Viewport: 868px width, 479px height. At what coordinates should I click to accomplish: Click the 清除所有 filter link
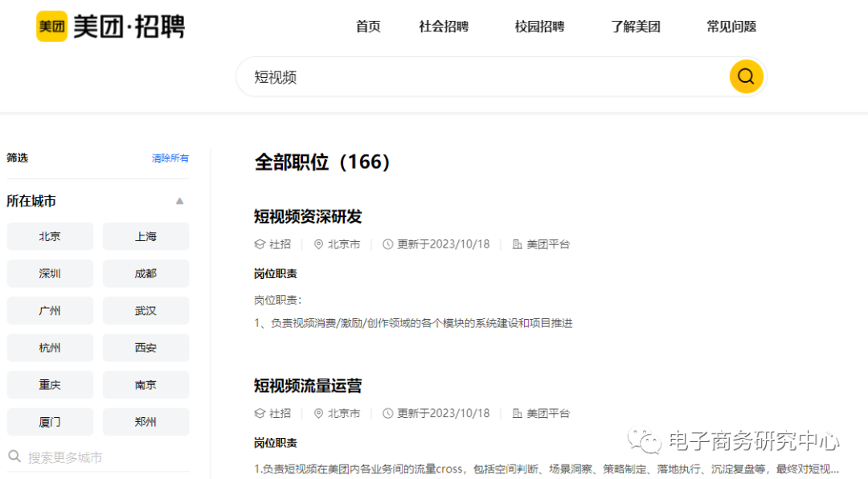pyautogui.click(x=170, y=158)
